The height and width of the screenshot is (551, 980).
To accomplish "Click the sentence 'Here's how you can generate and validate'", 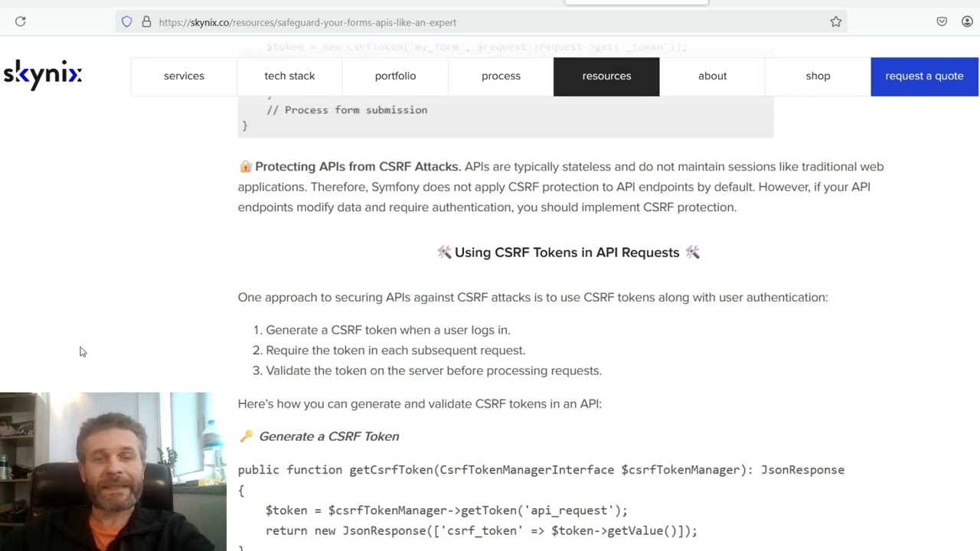I will coord(420,403).
